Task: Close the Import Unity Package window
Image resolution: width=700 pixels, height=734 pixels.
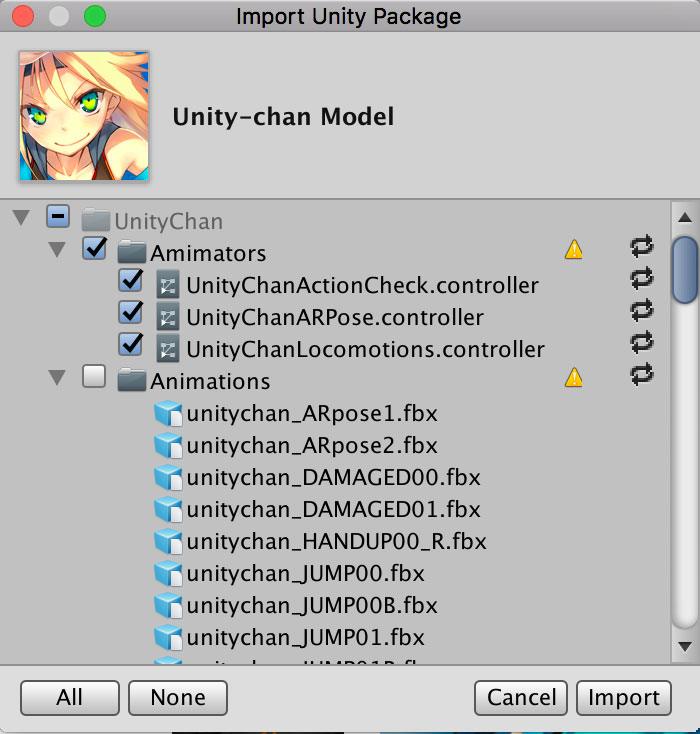Action: 22,15
